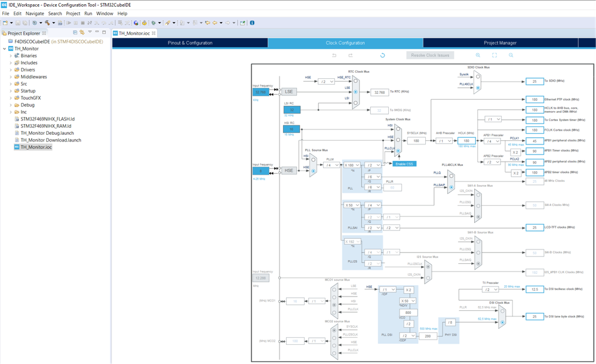Click the globe search toolbar icon
This screenshot has width=596, height=364.
click(136, 23)
